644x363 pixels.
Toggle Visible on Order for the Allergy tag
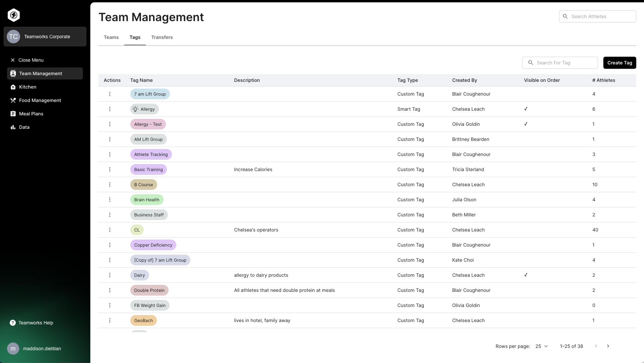coord(525,109)
